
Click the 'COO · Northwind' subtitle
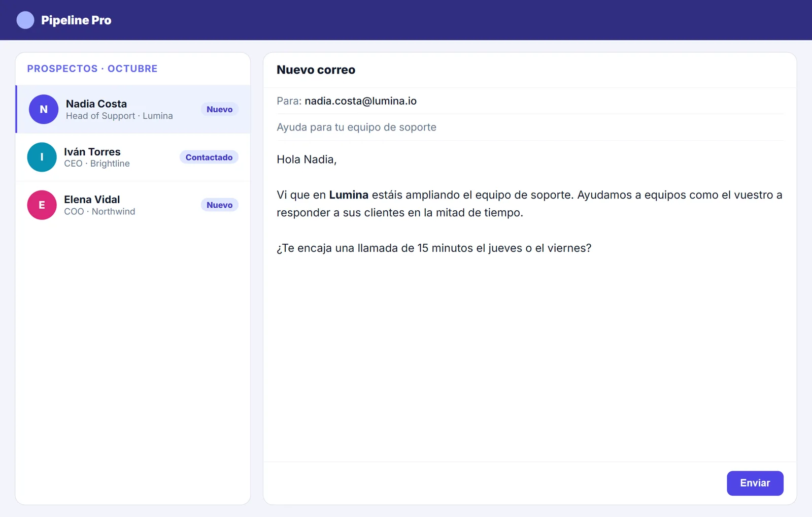(99, 211)
